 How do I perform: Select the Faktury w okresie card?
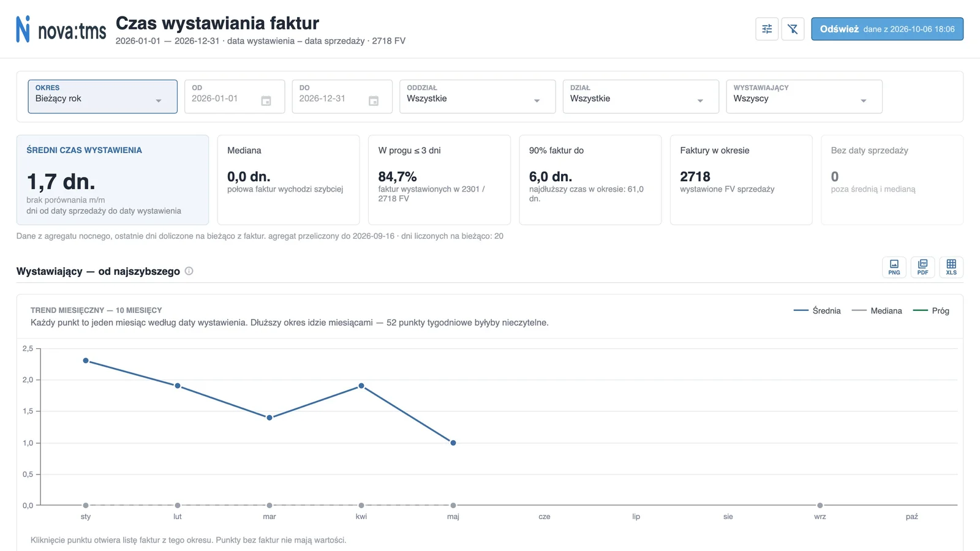point(741,180)
